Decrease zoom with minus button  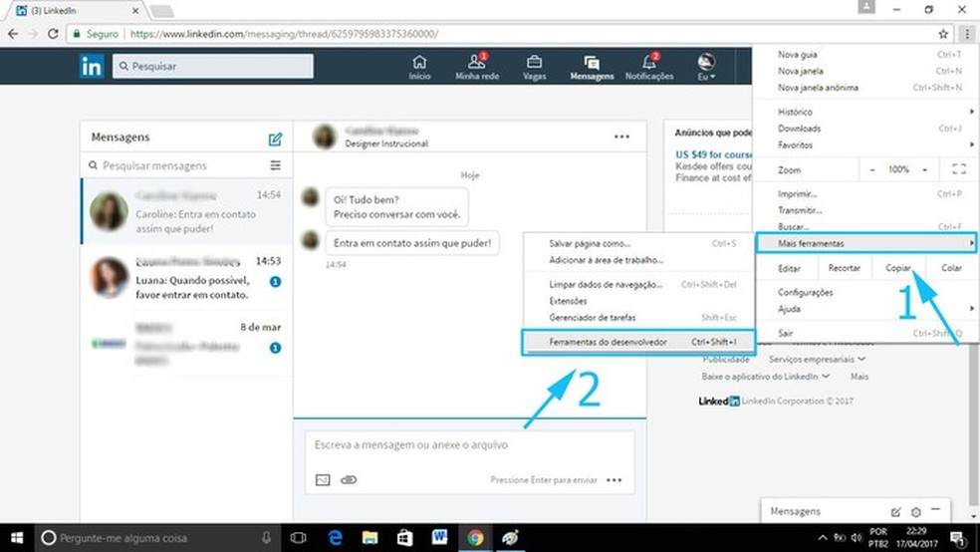pos(871,169)
